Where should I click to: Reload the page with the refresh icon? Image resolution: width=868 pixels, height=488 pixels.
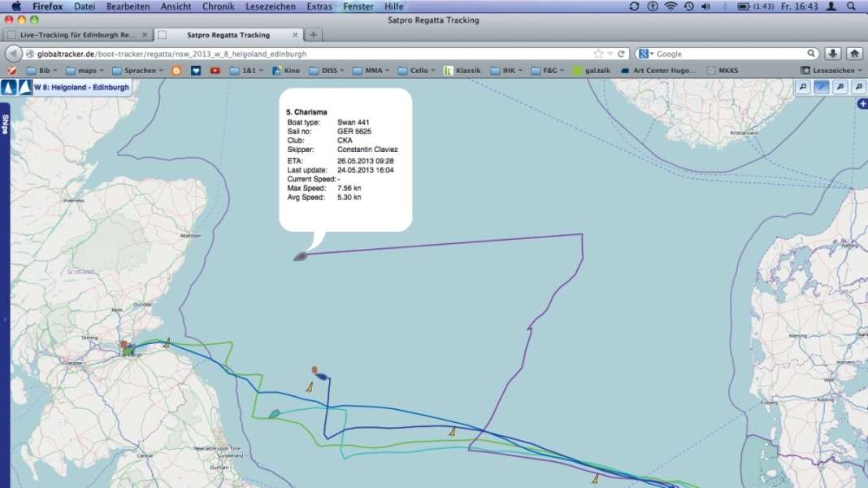(621, 54)
